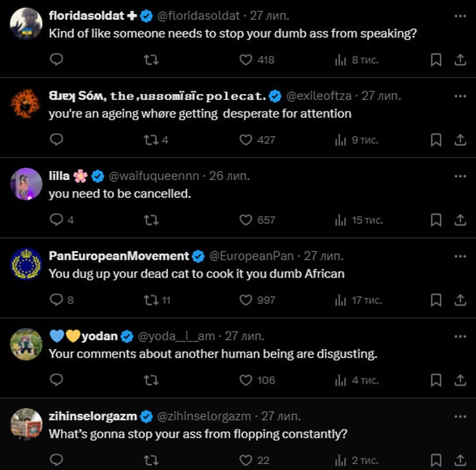
Task: Retweet the exileoftza post
Action: [x=151, y=140]
